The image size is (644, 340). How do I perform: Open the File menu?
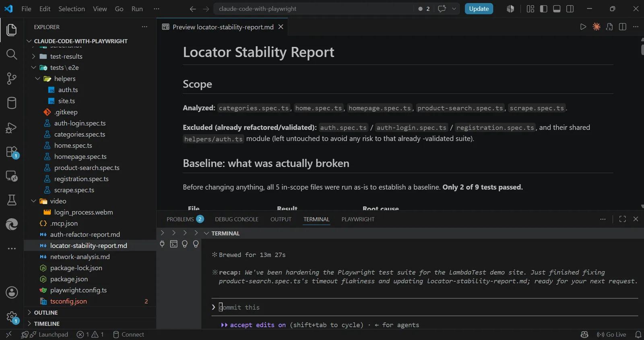pyautogui.click(x=26, y=8)
